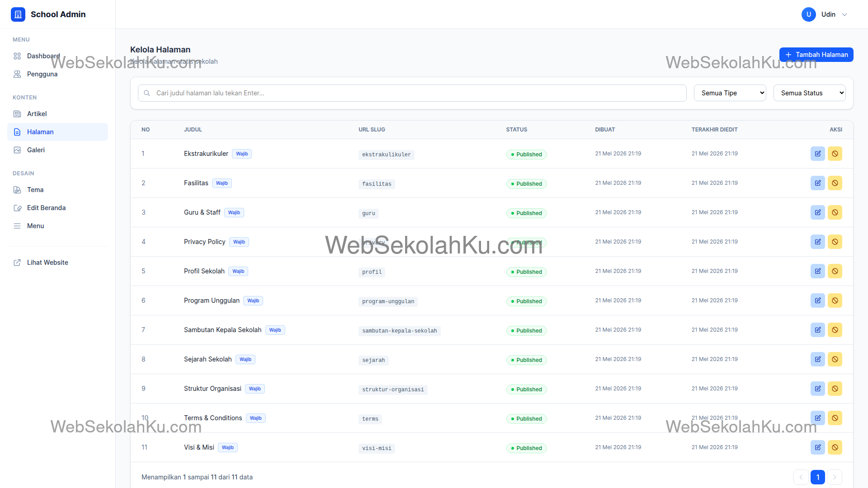The height and width of the screenshot is (488, 868).
Task: Open the Tema design settings
Action: [57, 190]
